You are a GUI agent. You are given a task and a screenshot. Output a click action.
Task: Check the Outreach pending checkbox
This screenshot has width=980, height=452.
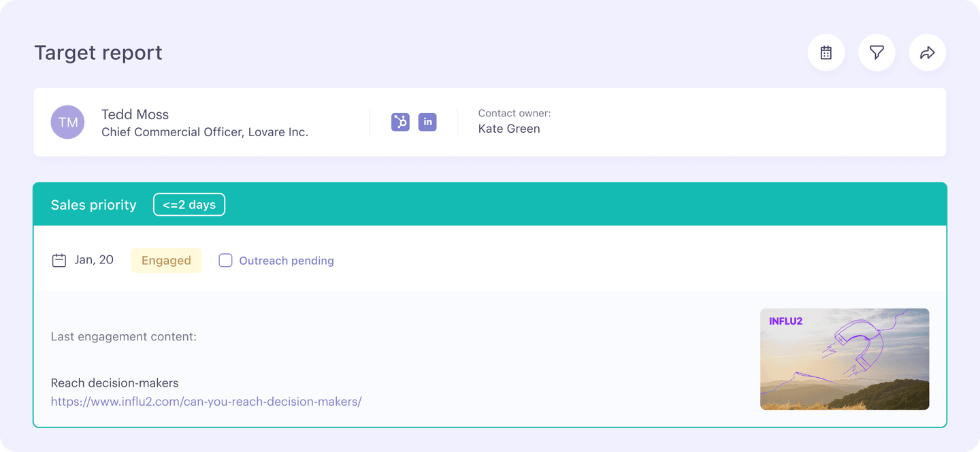225,260
